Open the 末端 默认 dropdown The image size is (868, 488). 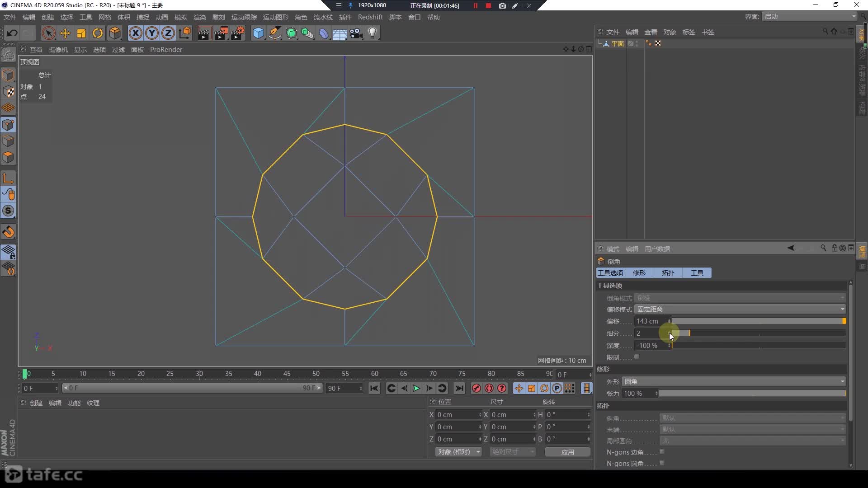click(x=753, y=429)
